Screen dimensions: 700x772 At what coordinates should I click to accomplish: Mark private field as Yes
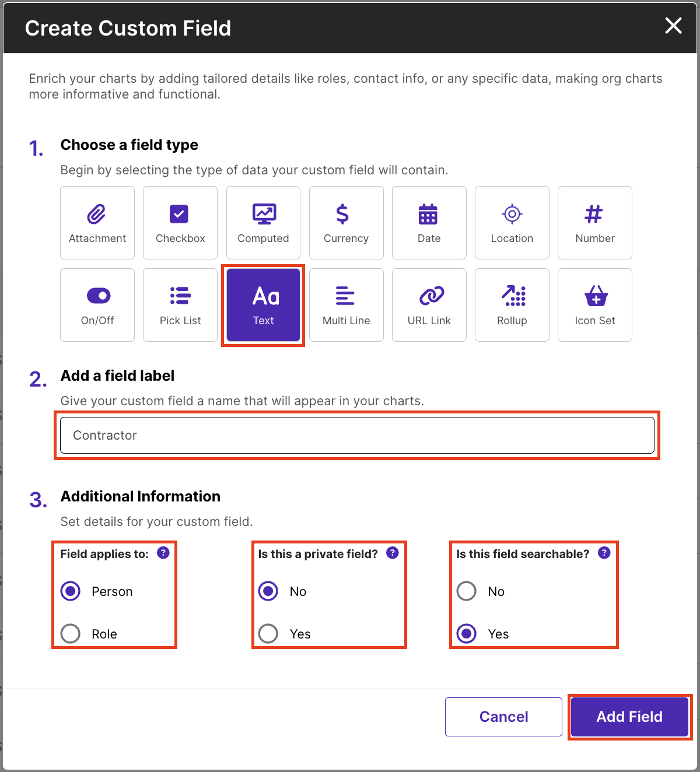pyautogui.click(x=268, y=633)
